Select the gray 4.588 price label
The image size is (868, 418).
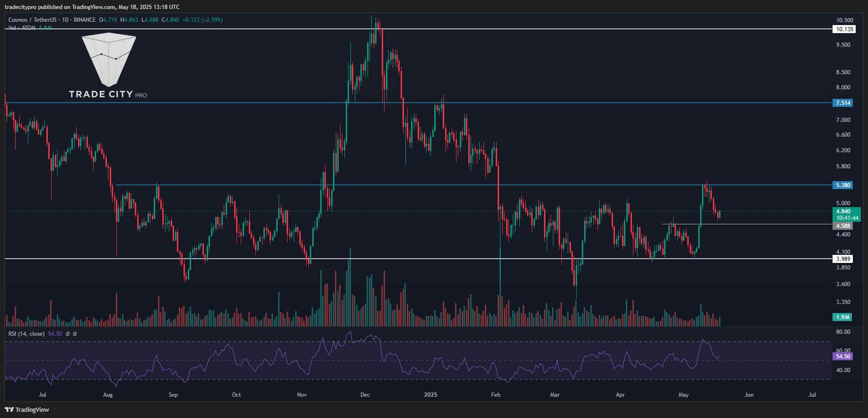(x=843, y=226)
